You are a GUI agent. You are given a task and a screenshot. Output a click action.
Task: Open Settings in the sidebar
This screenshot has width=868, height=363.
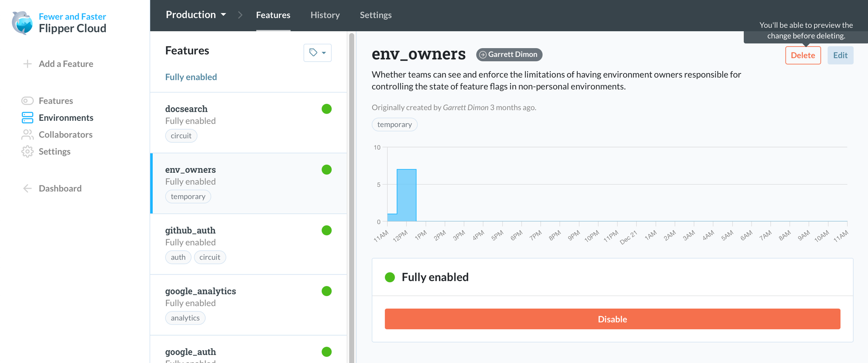click(x=55, y=152)
